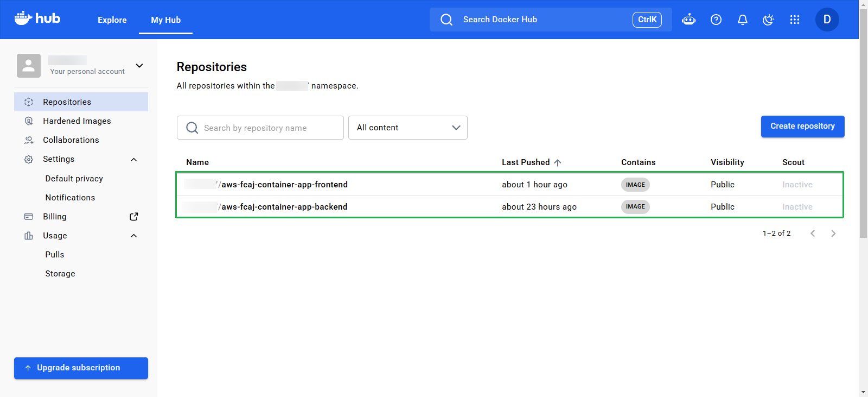
Task: Focus the Search by repository name field
Action: (x=260, y=128)
